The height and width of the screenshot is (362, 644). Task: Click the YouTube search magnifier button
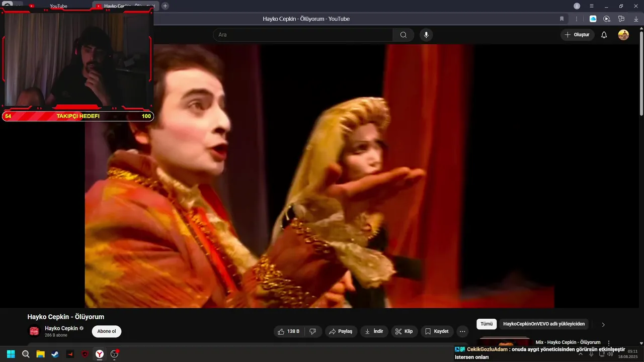pos(404,35)
